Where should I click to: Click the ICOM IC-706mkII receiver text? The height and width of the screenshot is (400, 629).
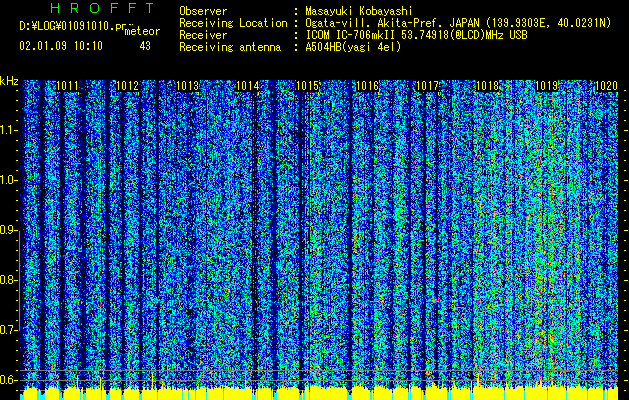pos(416,35)
